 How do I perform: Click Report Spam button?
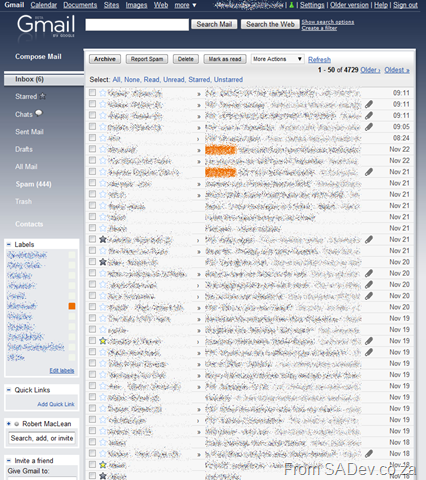coord(147,59)
